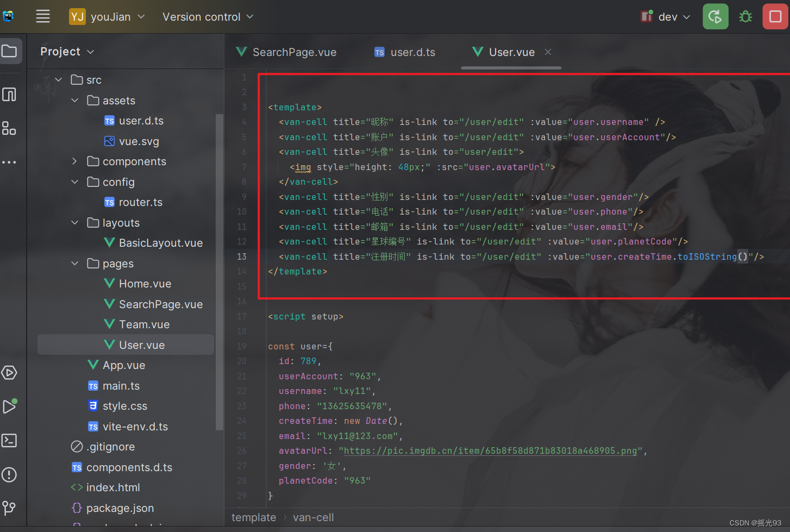Click the avatarUrl image link
Image resolution: width=790 pixels, height=532 pixels.
pyautogui.click(x=490, y=450)
